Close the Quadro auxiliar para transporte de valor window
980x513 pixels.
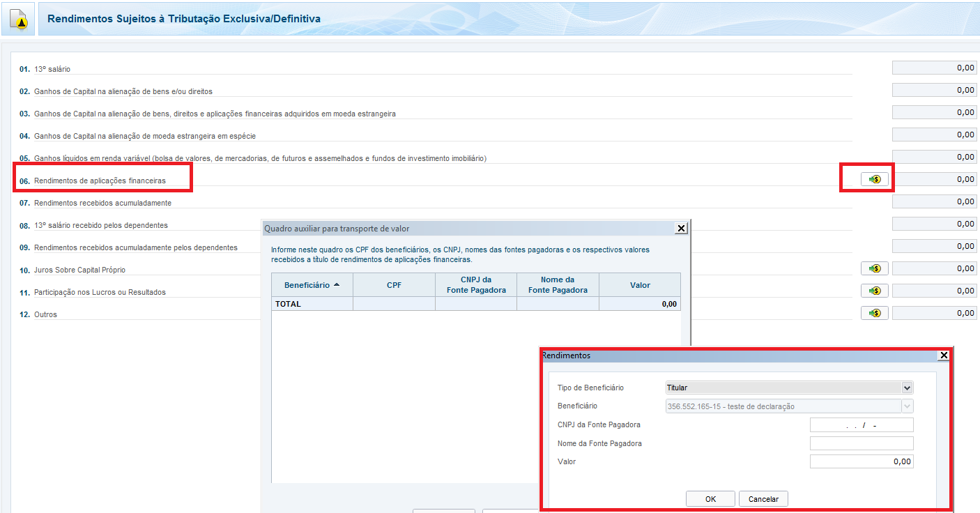coord(682,229)
